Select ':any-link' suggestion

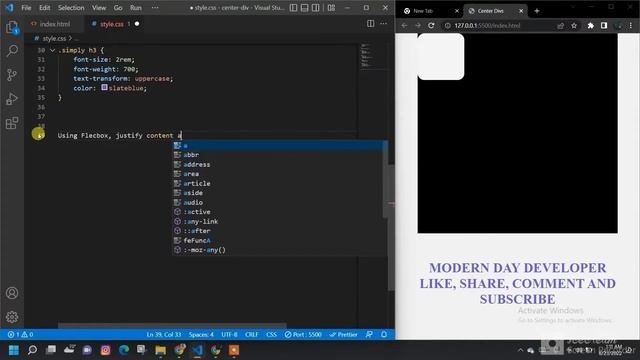point(278,221)
